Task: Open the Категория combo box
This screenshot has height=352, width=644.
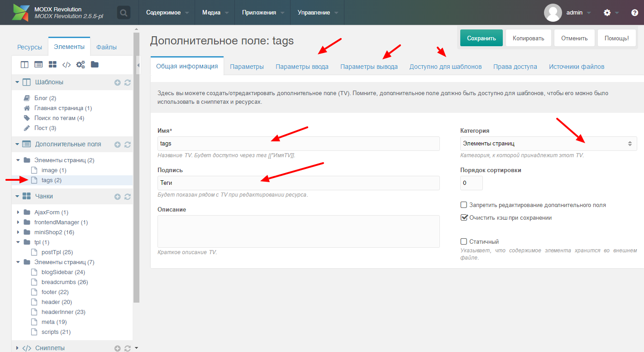Action: (549, 144)
